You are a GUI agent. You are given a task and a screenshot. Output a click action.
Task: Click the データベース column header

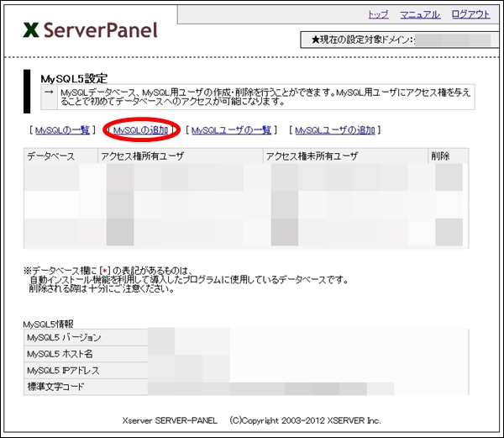point(60,156)
